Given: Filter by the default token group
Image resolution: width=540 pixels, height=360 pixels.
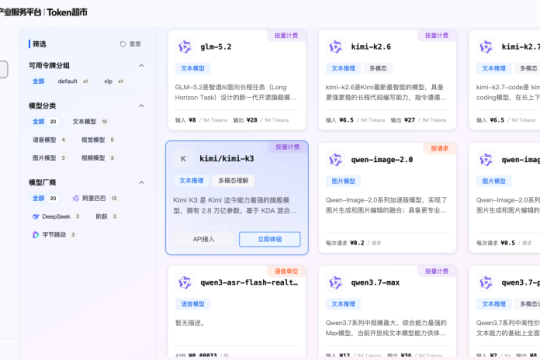Looking at the screenshot, I should (x=73, y=81).
